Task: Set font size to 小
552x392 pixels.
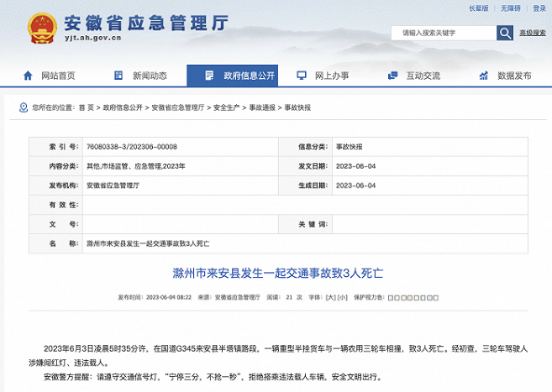Action: click(x=342, y=297)
